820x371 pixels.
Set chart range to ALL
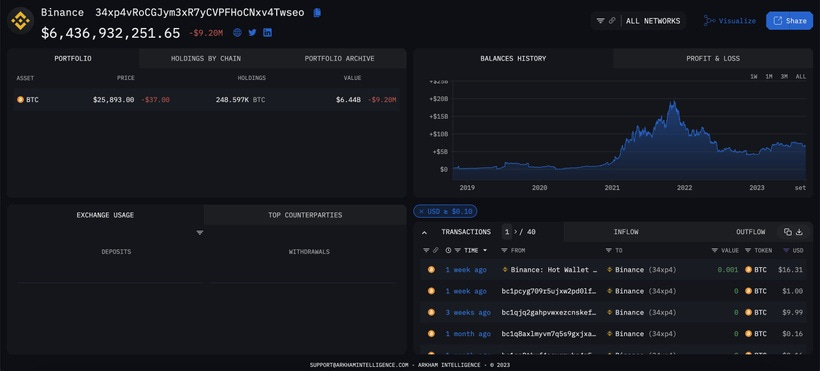point(801,76)
